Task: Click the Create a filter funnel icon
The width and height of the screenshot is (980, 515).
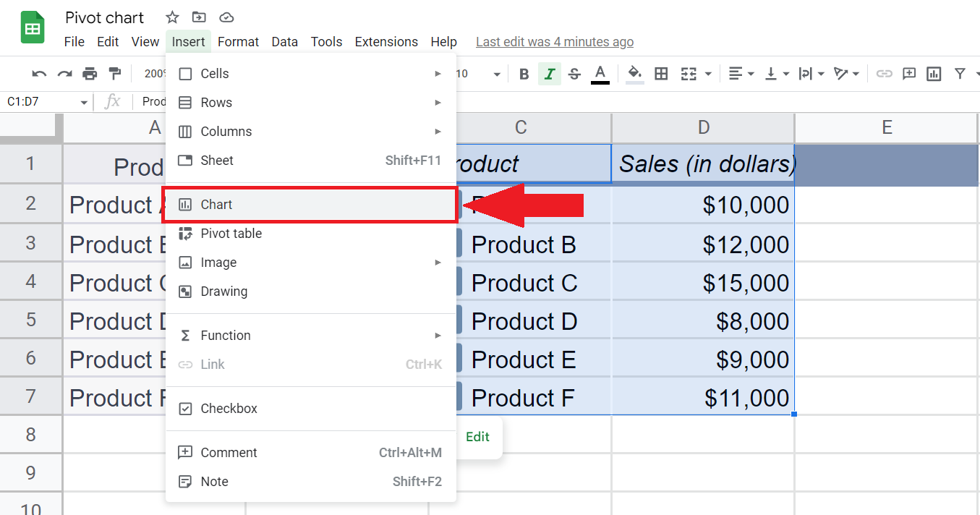Action: pos(960,74)
